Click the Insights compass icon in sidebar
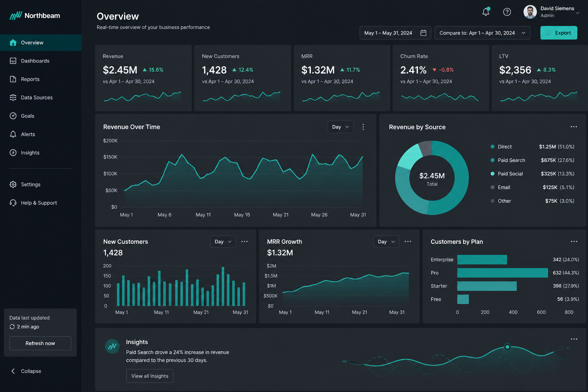 coord(13,153)
